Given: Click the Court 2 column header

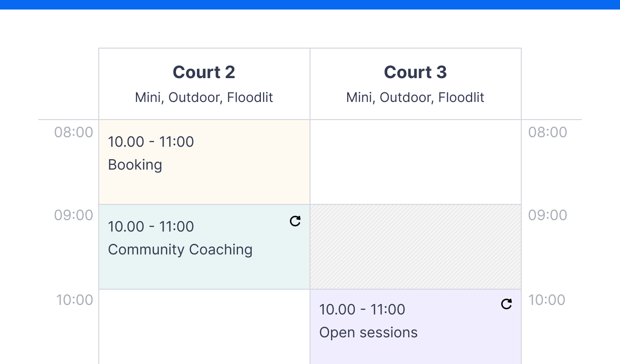Looking at the screenshot, I should (204, 72).
